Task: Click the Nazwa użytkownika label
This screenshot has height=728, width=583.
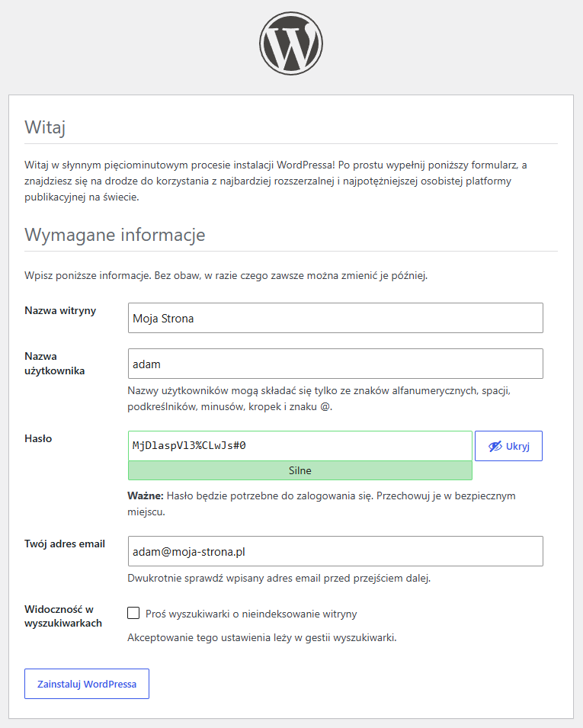Action: [55, 364]
